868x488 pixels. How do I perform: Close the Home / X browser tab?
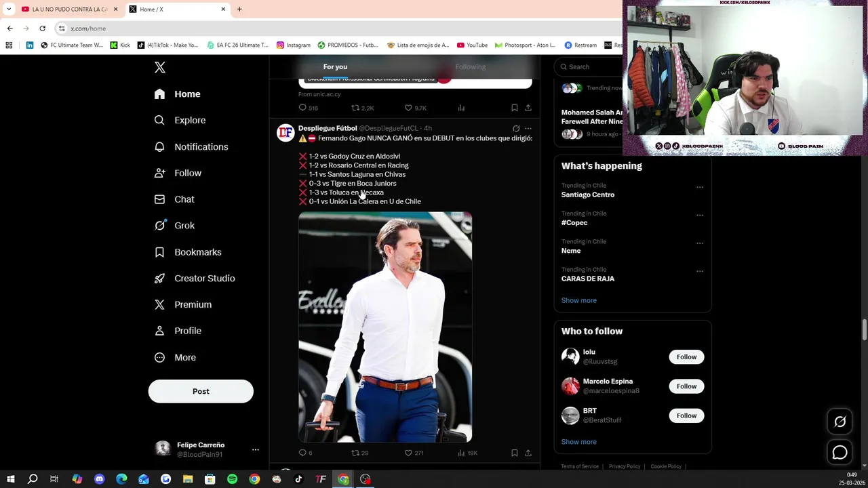pyautogui.click(x=223, y=9)
